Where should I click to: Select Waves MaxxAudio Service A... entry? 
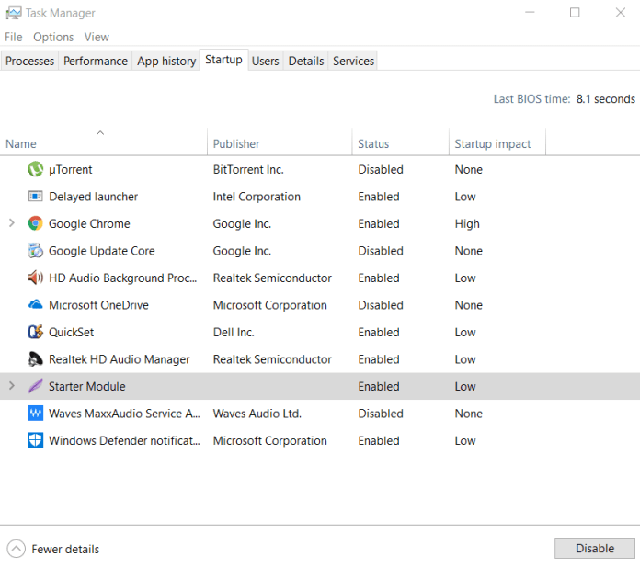click(x=124, y=413)
